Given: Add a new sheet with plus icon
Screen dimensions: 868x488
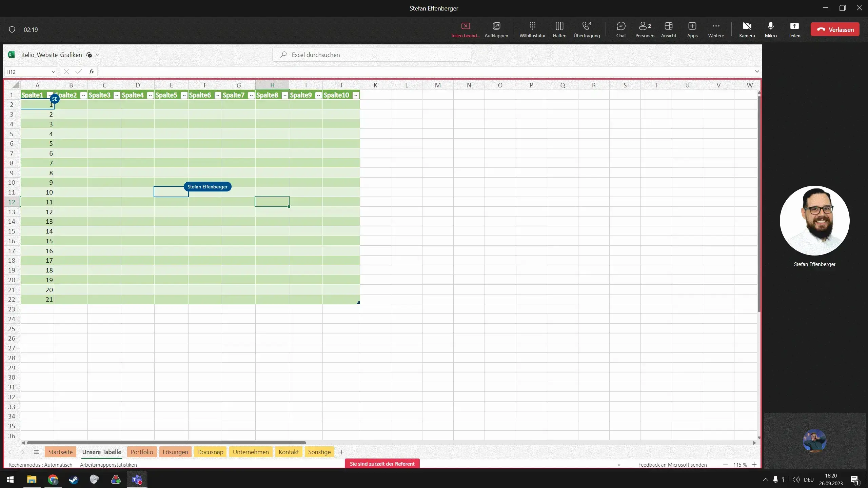Looking at the screenshot, I should (x=341, y=452).
